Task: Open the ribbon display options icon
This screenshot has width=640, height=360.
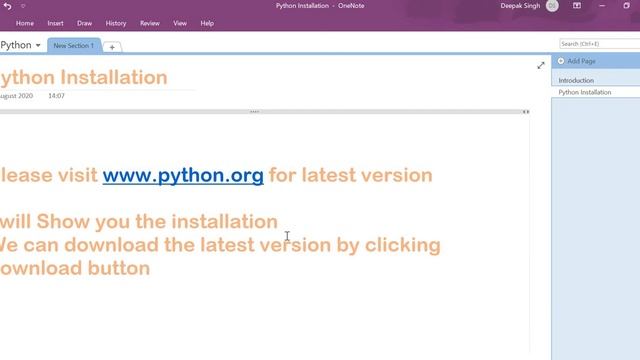Action: [577, 6]
